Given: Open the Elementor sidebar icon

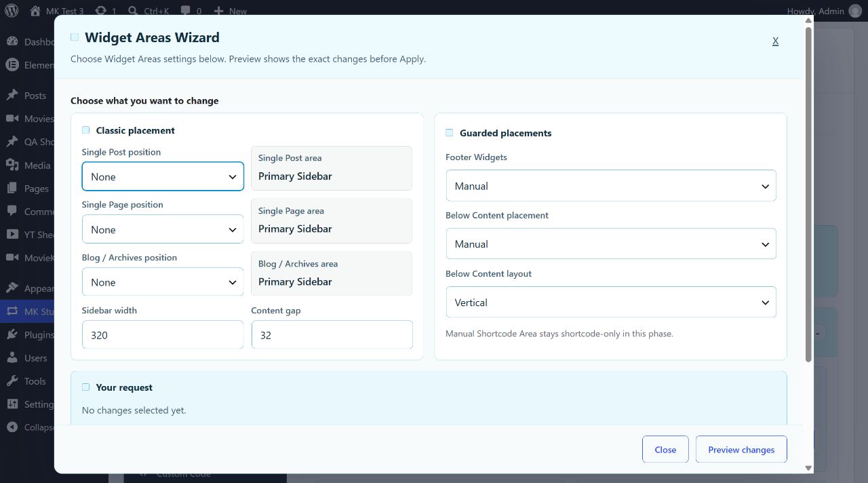Looking at the screenshot, I should pos(12,64).
